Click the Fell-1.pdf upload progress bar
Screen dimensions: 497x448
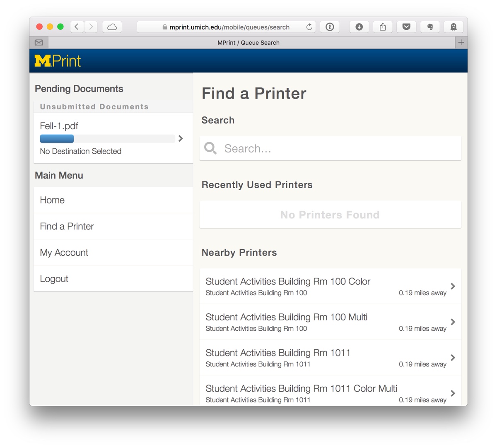107,139
